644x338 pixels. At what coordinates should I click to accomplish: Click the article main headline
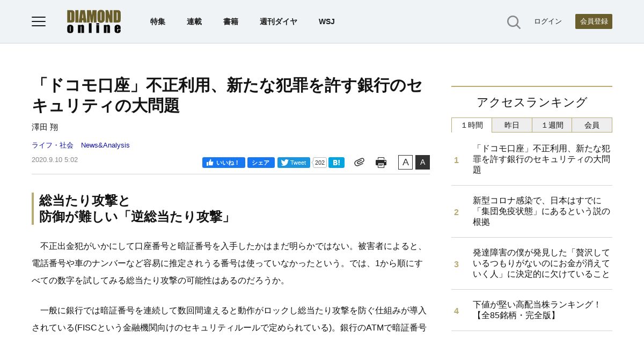tap(228, 95)
